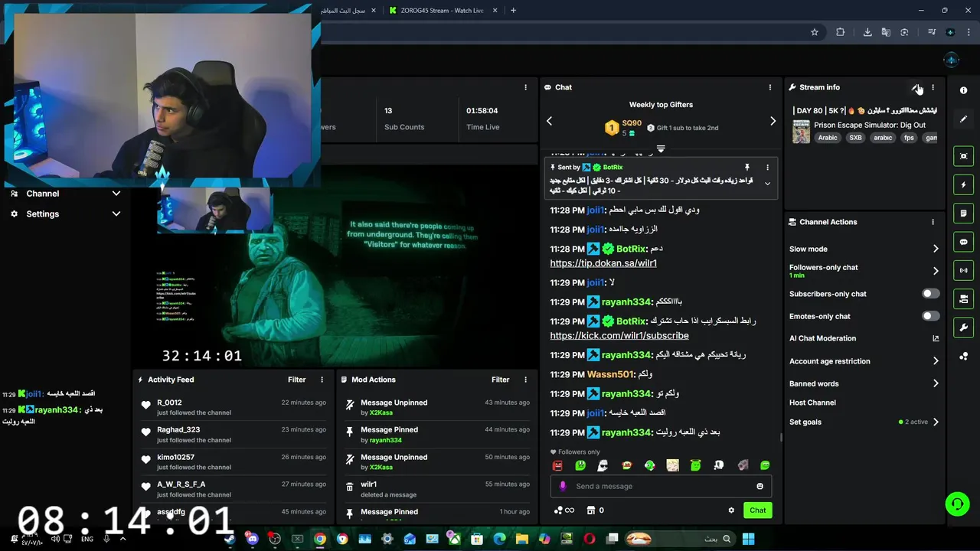Click the lightning bolt sidebar icon
Image resolution: width=980 pixels, height=551 pixels.
pyautogui.click(x=963, y=184)
